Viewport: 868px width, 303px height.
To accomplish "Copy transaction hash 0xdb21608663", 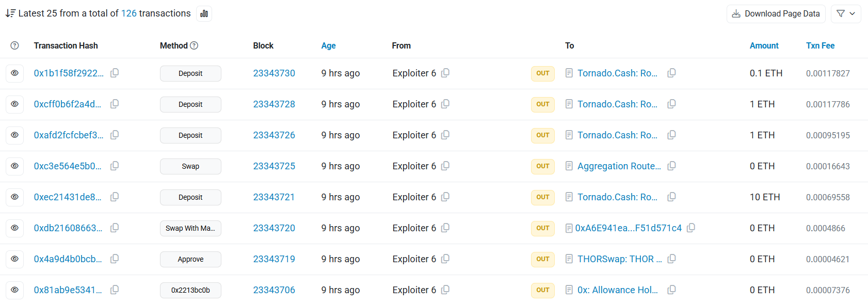I will [115, 228].
